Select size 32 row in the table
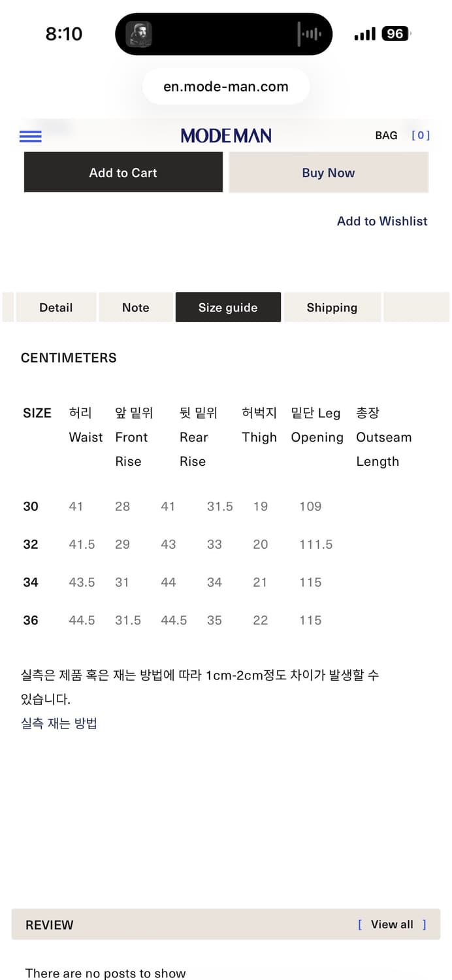The image size is (452, 980). (30, 544)
